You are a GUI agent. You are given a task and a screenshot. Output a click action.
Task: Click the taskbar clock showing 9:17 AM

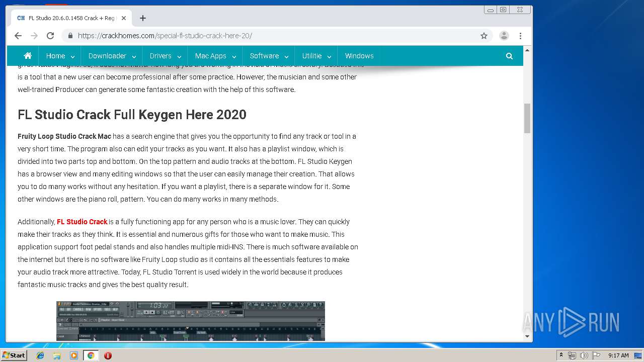coord(618,355)
